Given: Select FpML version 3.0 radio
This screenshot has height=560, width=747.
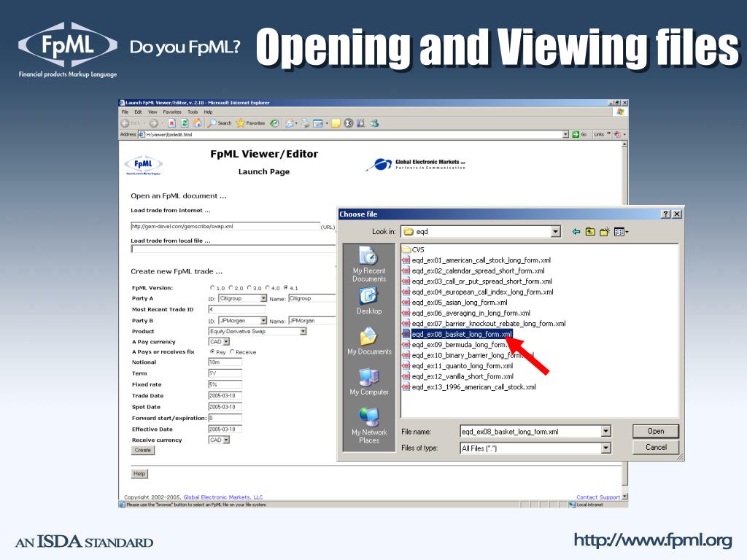Looking at the screenshot, I should pos(249,287).
